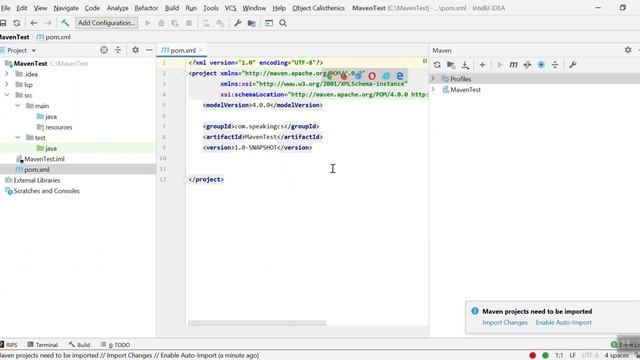Toggle Skip Tests mode in Maven toolbar

point(541,65)
